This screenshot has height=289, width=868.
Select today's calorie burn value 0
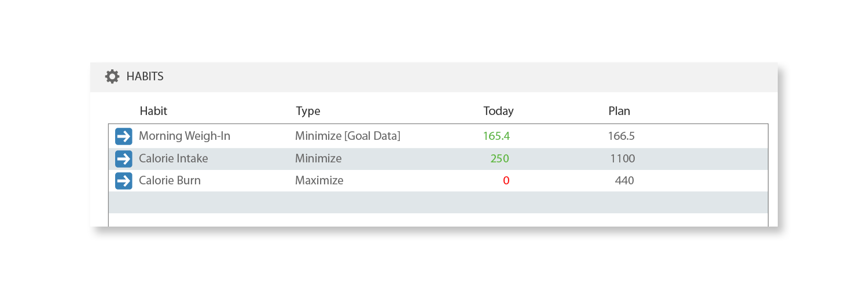point(506,180)
